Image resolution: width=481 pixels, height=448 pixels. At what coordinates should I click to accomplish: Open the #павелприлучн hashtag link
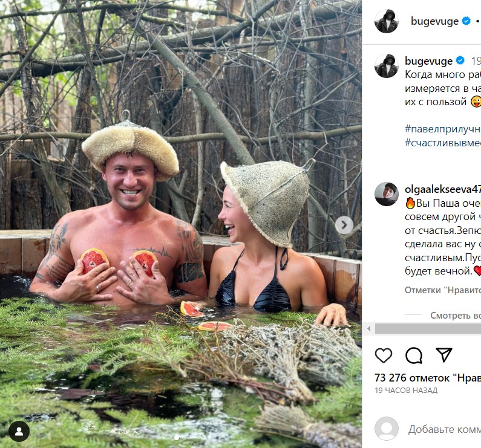[x=442, y=129]
